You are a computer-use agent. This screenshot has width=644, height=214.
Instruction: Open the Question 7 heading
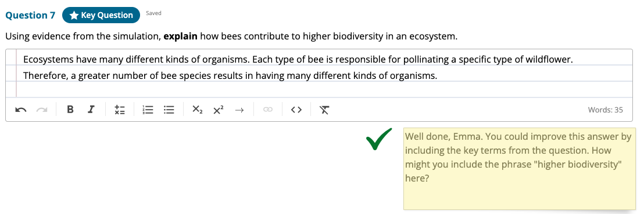click(x=30, y=15)
